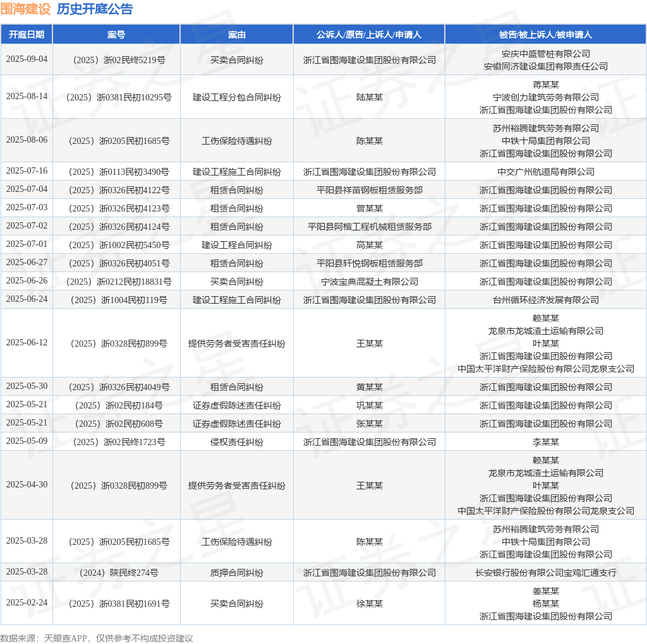Click plaintiff 张某某
Viewport: 647px width, 644px height.
pyautogui.click(x=369, y=424)
